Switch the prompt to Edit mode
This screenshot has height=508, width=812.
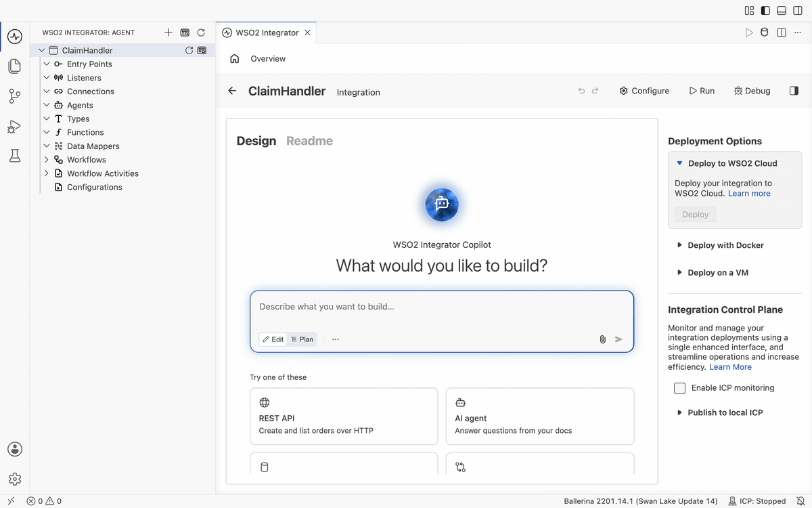[273, 339]
